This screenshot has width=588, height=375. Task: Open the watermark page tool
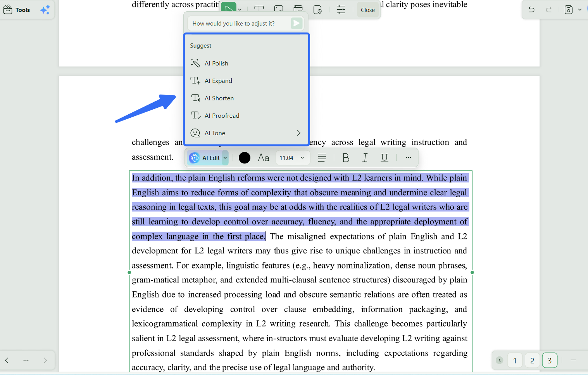(x=317, y=10)
